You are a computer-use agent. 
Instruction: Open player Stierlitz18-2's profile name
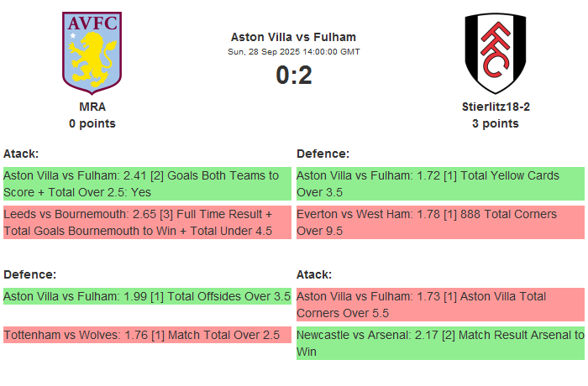tap(495, 107)
